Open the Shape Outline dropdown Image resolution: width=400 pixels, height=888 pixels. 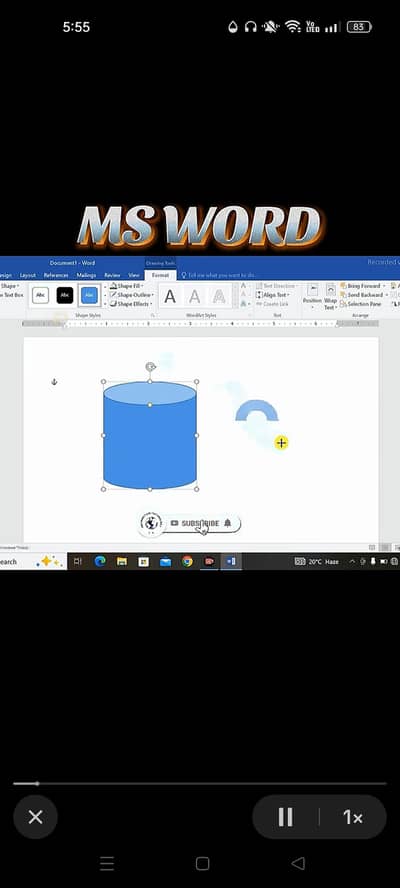click(131, 295)
